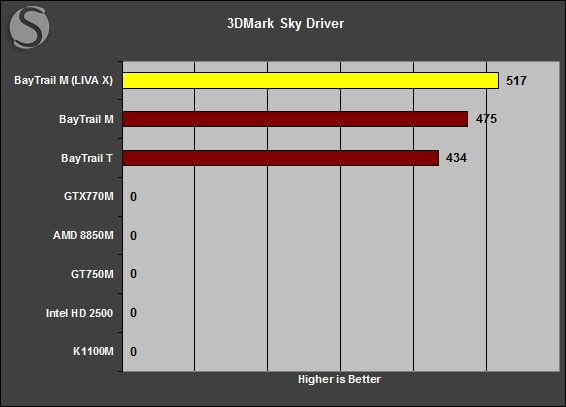
Task: Click the GT750M axis label
Action: 92,274
